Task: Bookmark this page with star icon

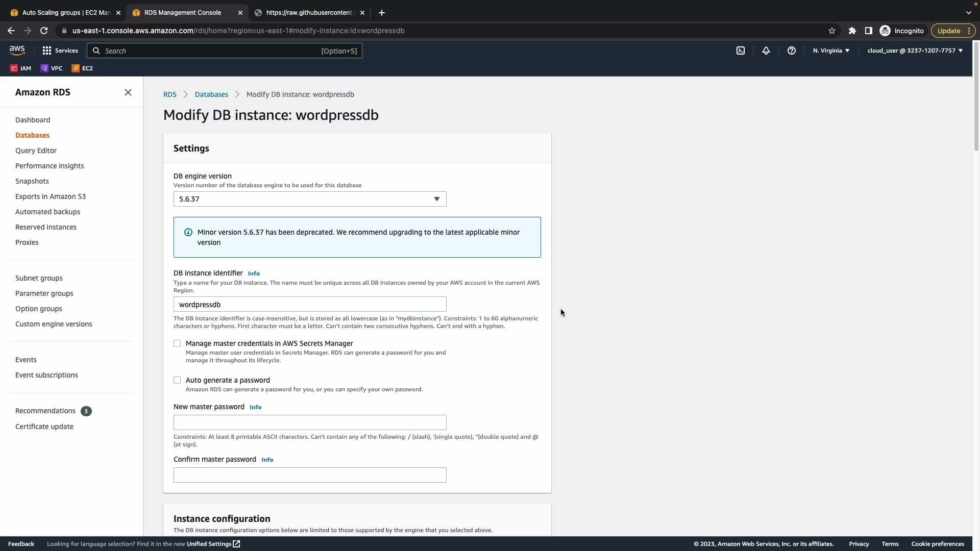Action: pyautogui.click(x=832, y=31)
